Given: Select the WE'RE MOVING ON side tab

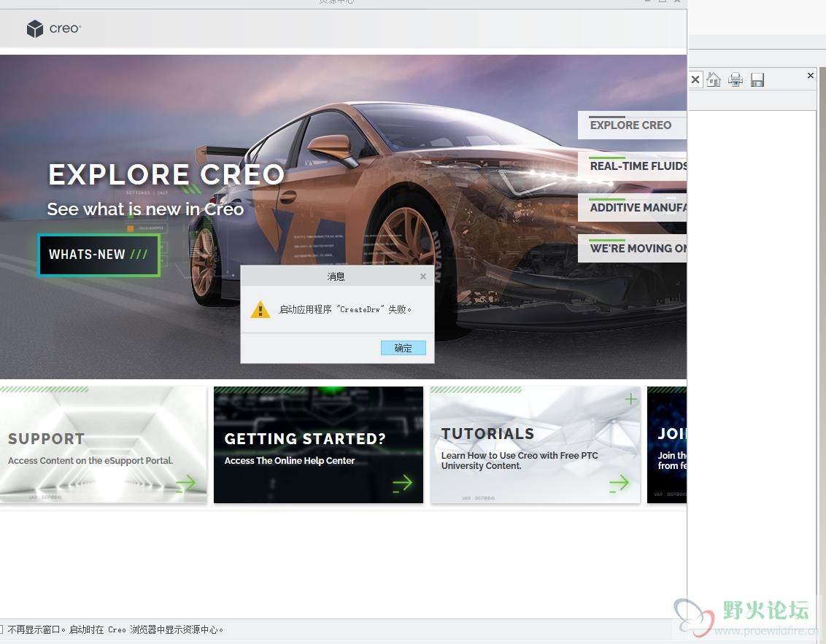Looking at the screenshot, I should coord(632,248).
